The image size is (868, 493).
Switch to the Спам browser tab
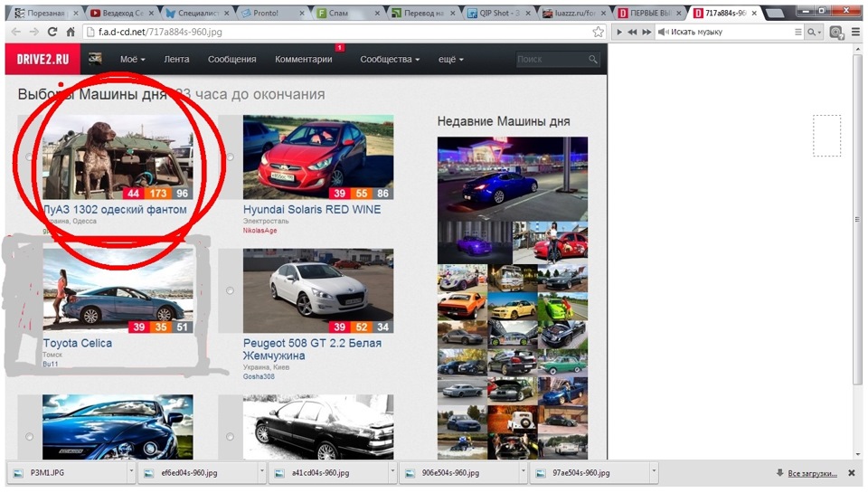point(347,13)
